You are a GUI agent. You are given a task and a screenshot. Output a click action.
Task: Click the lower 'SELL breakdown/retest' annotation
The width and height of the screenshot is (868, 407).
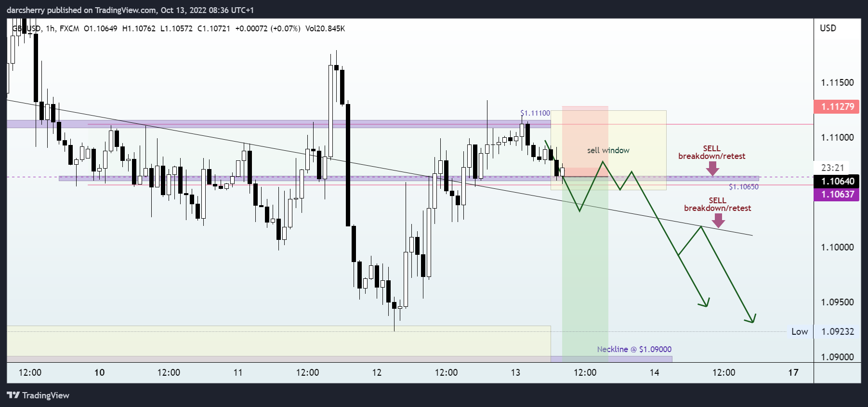point(717,204)
